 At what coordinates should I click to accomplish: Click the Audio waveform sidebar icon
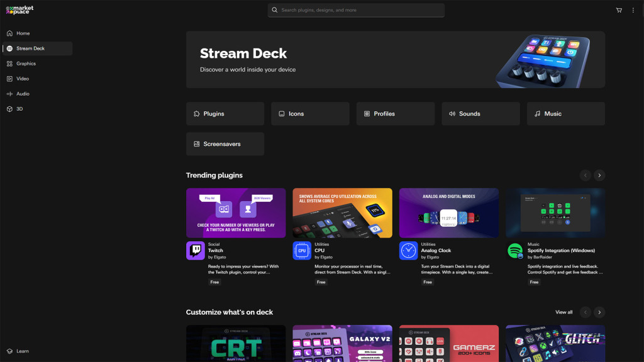(x=9, y=94)
